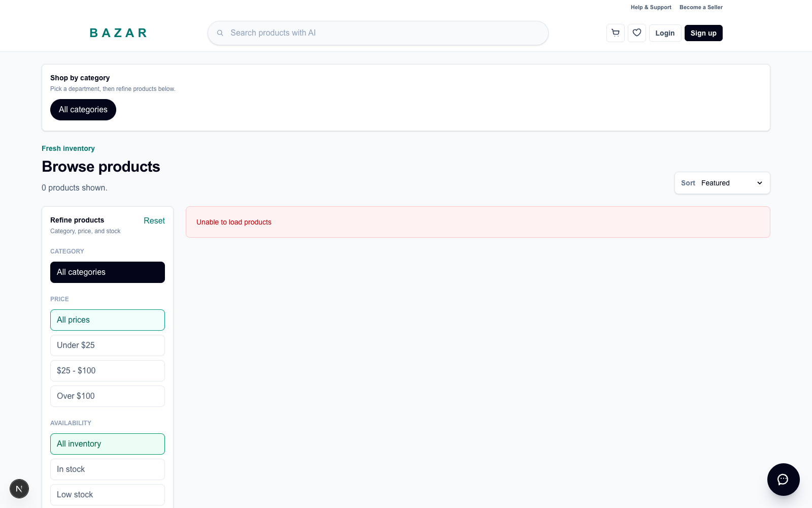Select the All inventory availability filter
Image resolution: width=812 pixels, height=508 pixels.
108,444
